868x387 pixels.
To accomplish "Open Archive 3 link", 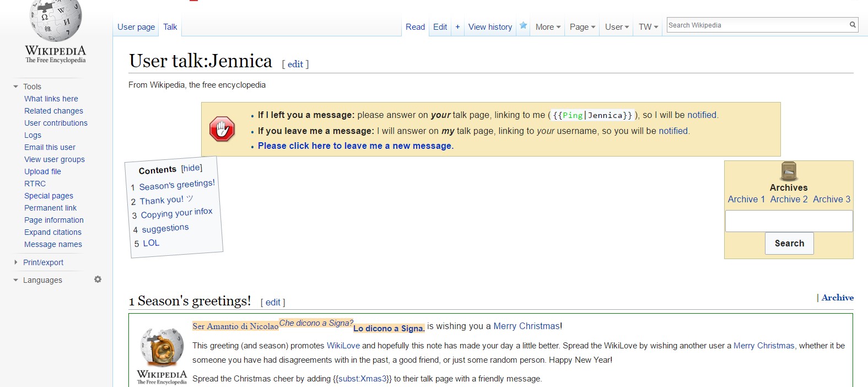I will 832,199.
